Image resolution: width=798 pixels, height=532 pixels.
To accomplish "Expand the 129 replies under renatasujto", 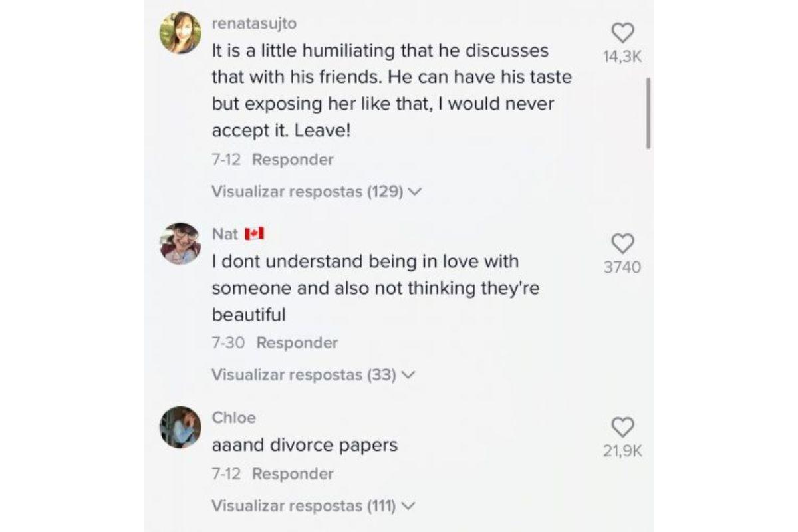I will tap(317, 192).
